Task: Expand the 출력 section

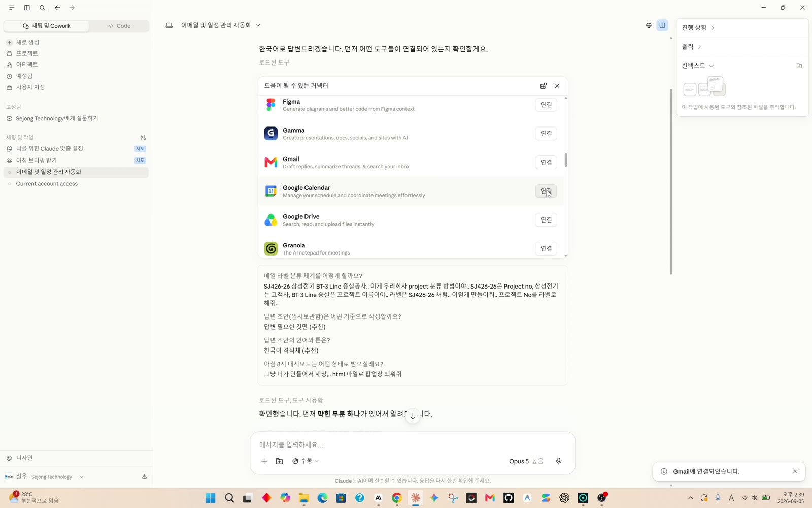Action: [x=692, y=47]
